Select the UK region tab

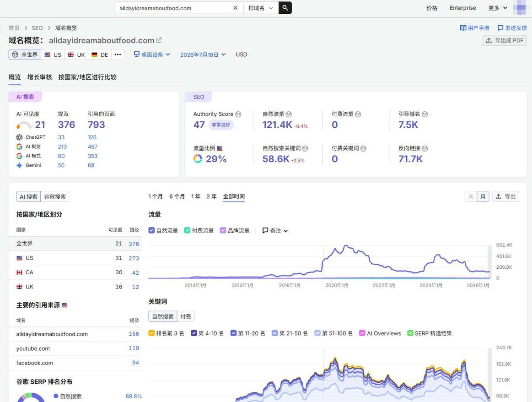[76, 54]
